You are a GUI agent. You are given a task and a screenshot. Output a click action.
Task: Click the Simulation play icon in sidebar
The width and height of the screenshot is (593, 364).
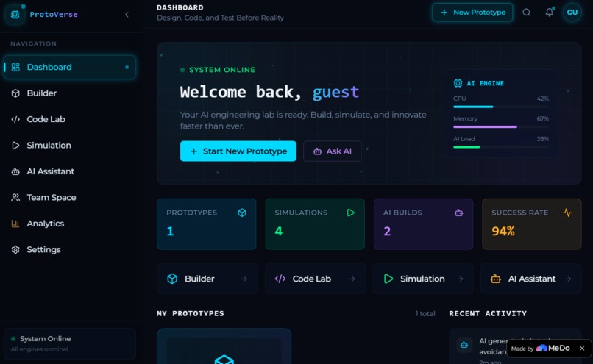(x=15, y=146)
